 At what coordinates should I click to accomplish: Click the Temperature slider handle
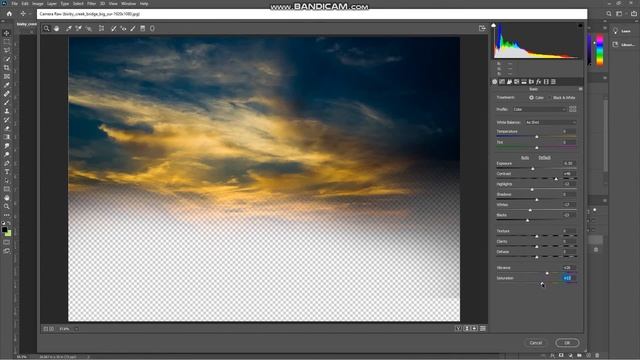[x=537, y=137]
